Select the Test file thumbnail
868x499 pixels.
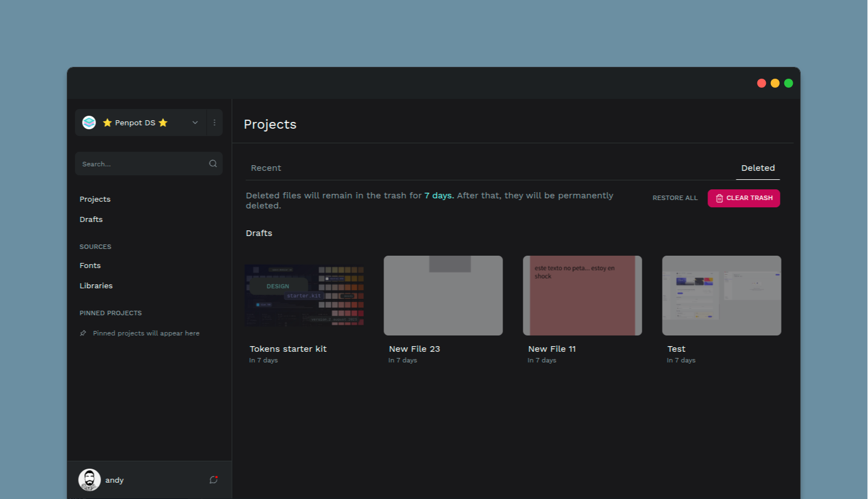(x=721, y=296)
